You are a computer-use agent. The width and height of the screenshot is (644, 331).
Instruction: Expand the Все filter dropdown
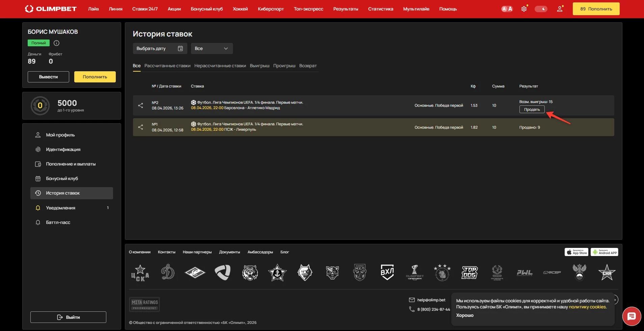coord(212,49)
